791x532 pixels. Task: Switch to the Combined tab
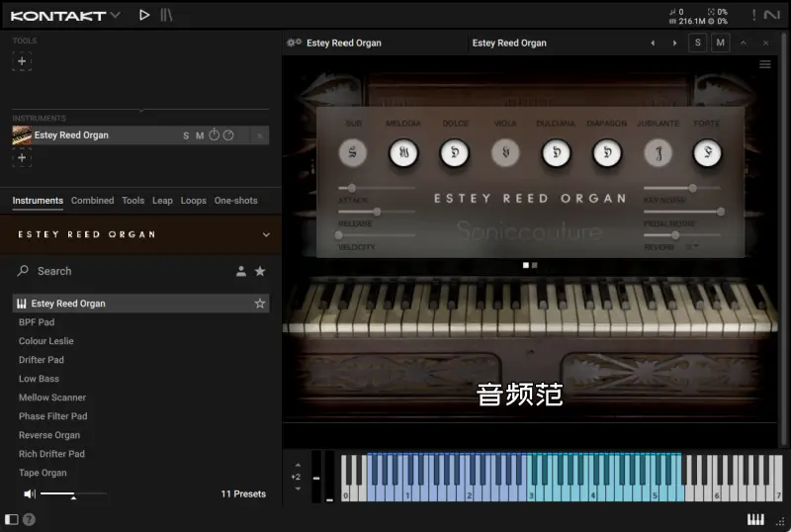(x=92, y=201)
